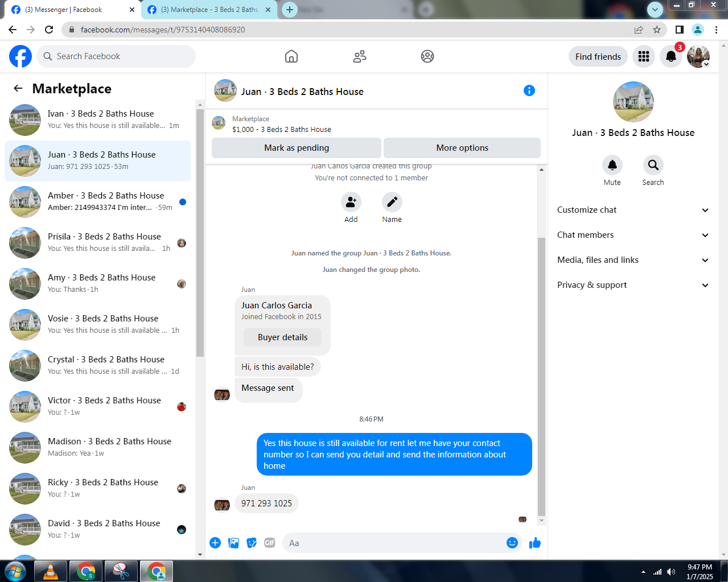Open the Home feed icon
The height and width of the screenshot is (582, 728).
point(291,56)
